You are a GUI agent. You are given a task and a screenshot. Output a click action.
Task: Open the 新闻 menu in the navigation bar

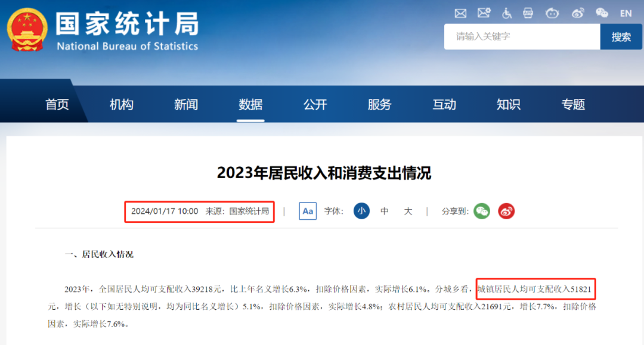[x=186, y=104]
